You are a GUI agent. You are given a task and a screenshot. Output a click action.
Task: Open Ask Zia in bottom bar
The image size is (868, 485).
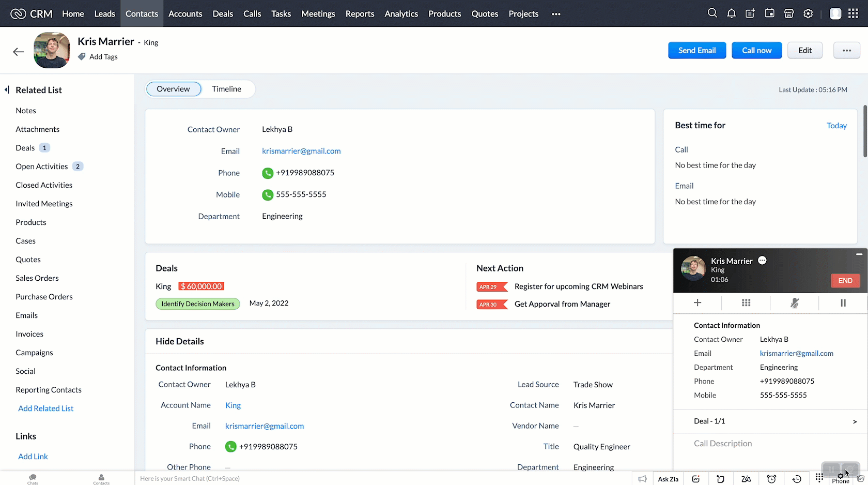point(668,479)
